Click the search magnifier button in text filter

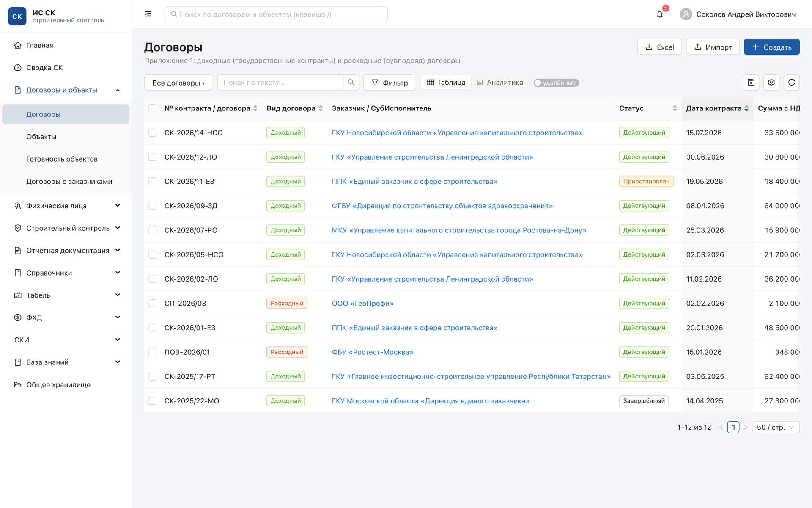point(351,83)
